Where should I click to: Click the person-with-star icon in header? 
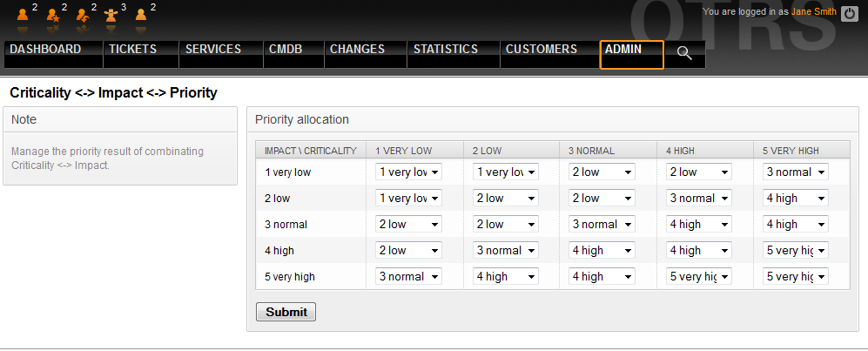[x=52, y=14]
